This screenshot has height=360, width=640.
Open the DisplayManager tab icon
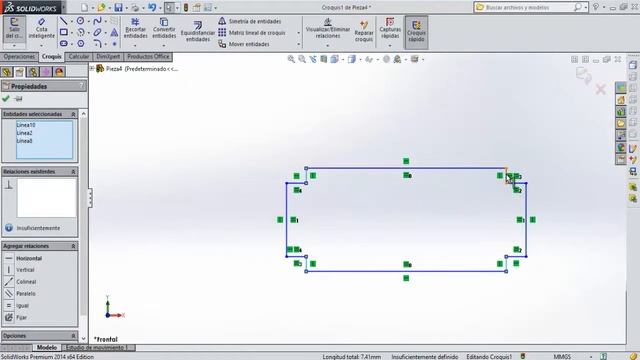(59, 72)
